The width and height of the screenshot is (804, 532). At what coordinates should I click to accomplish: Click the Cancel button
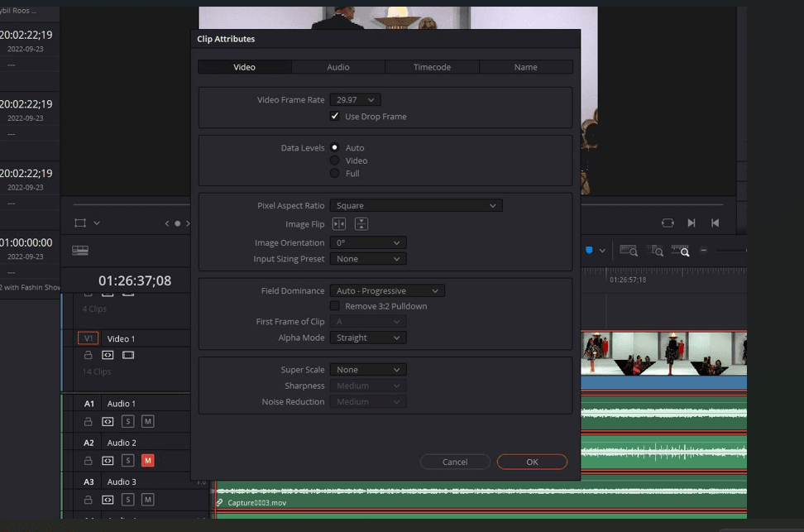click(x=455, y=462)
